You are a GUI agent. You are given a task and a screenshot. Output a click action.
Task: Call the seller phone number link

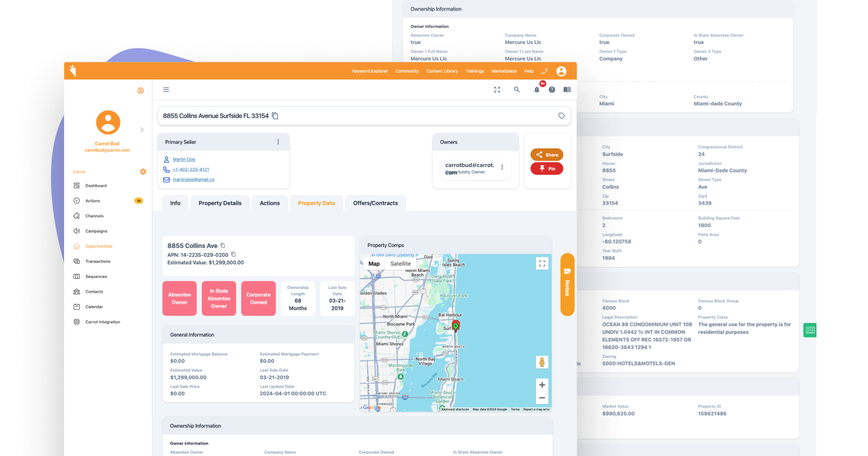[191, 169]
